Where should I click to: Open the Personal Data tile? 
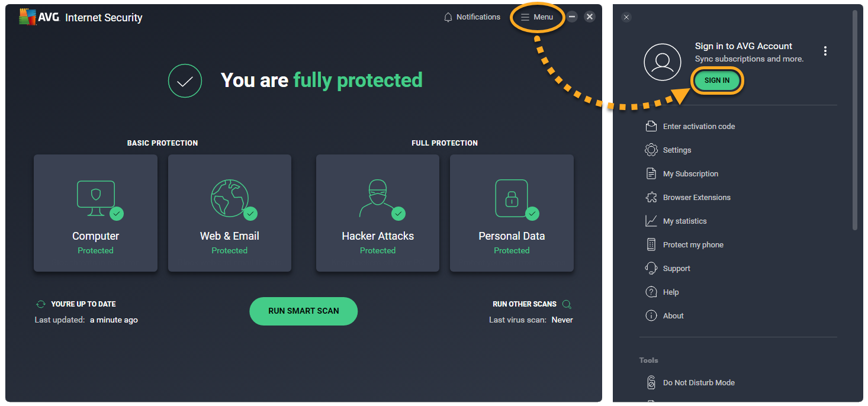tap(512, 213)
